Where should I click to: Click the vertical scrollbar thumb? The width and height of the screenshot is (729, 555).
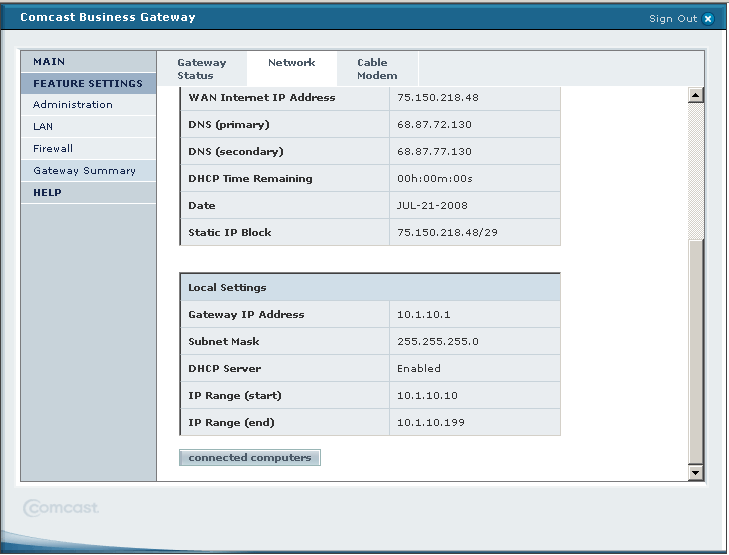tap(696, 352)
